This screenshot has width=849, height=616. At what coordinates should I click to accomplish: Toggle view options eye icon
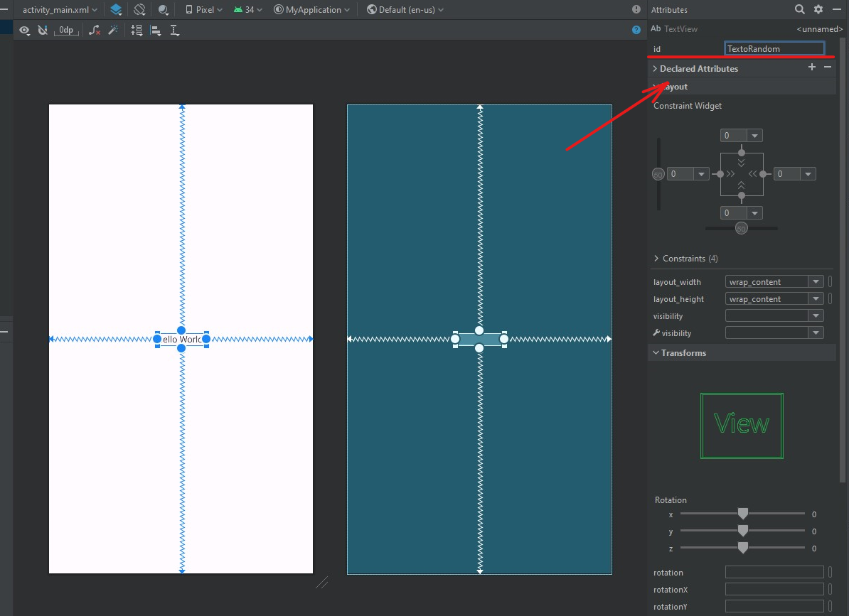coord(25,31)
